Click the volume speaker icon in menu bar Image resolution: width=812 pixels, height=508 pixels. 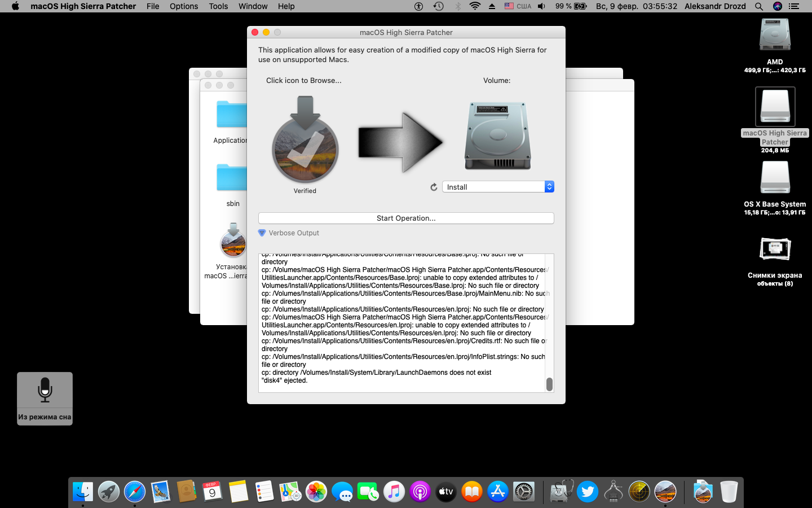541,6
